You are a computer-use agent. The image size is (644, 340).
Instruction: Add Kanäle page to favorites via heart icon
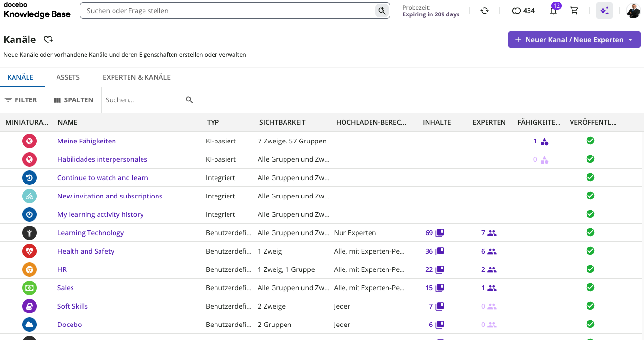pyautogui.click(x=48, y=40)
